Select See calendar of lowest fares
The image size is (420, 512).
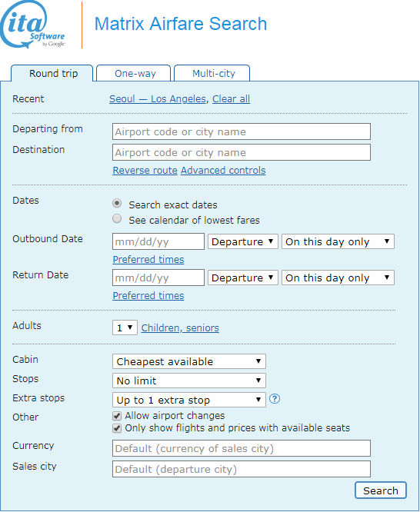point(117,218)
